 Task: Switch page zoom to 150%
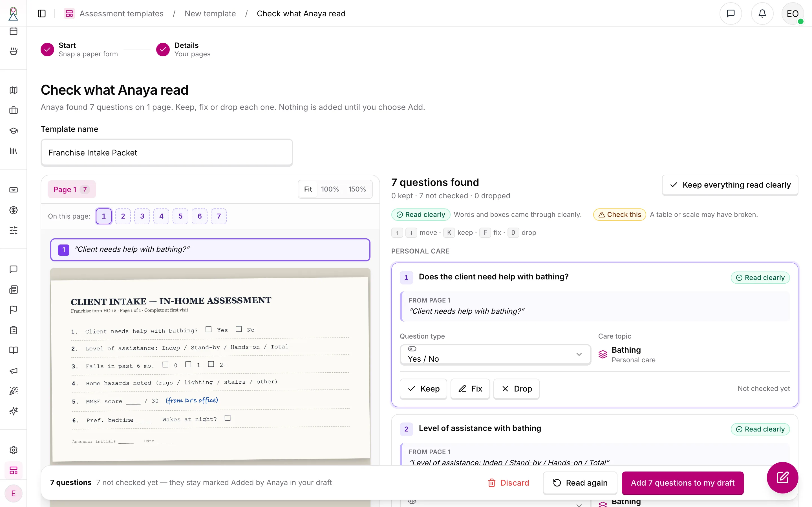tap(357, 189)
